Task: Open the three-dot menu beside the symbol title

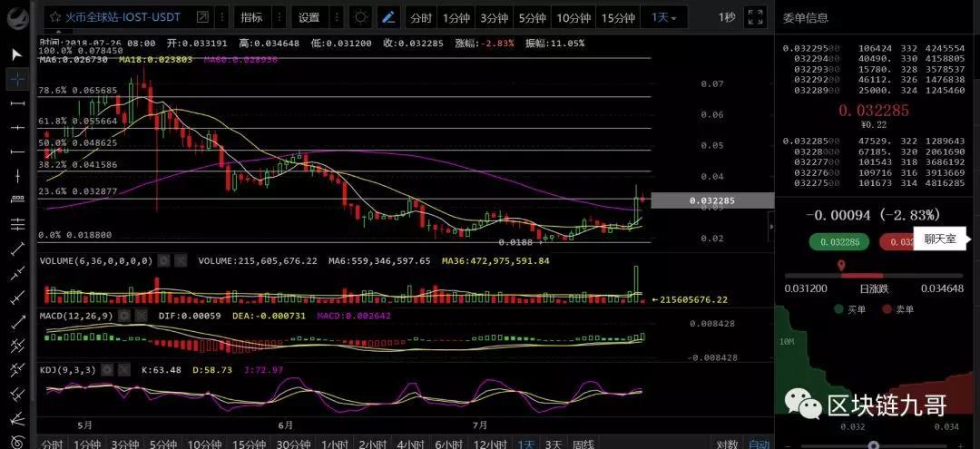Action: pos(220,17)
